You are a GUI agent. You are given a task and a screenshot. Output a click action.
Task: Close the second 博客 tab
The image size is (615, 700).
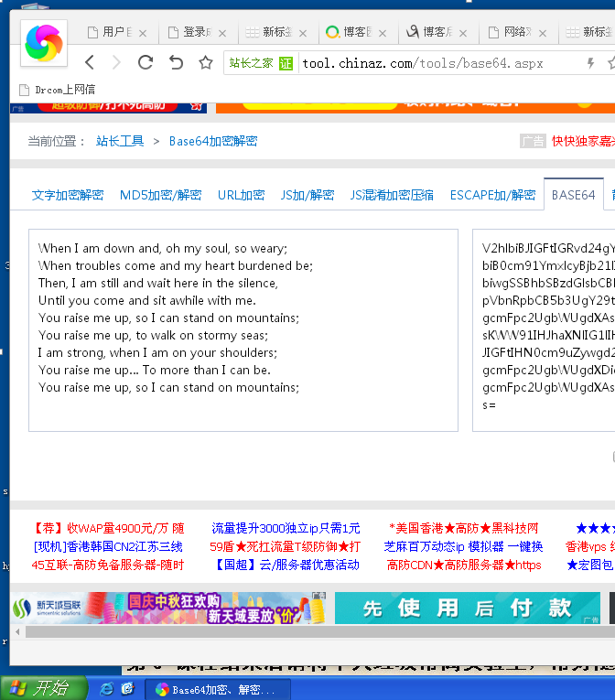point(463,33)
